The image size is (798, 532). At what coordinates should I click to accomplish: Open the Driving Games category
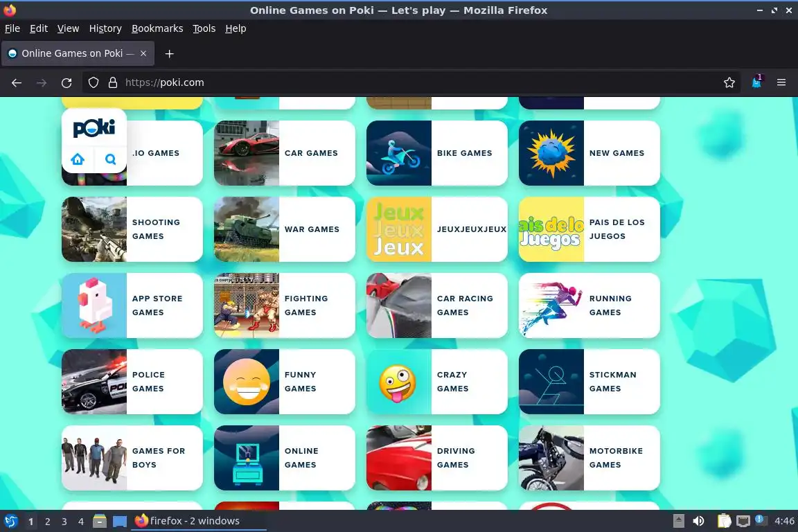pyautogui.click(x=436, y=458)
